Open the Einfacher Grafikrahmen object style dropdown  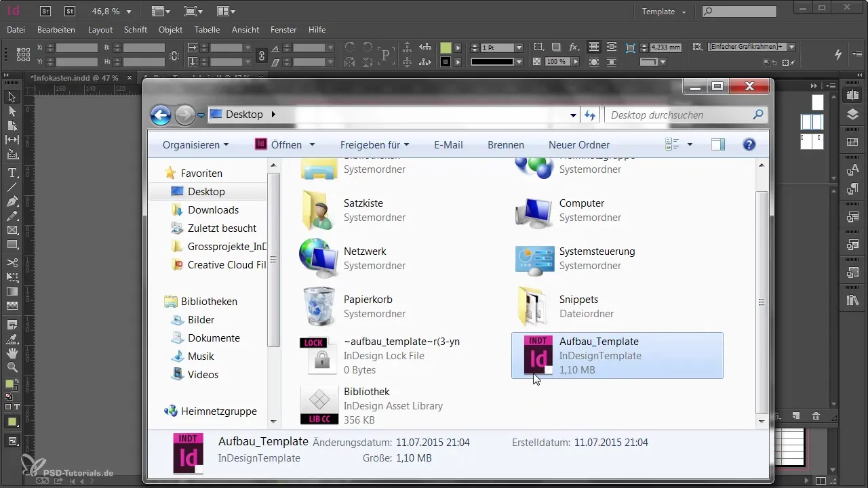coord(791,47)
